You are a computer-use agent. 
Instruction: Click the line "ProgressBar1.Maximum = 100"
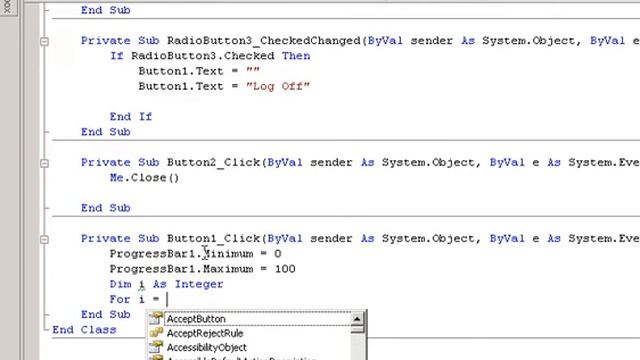(x=202, y=269)
